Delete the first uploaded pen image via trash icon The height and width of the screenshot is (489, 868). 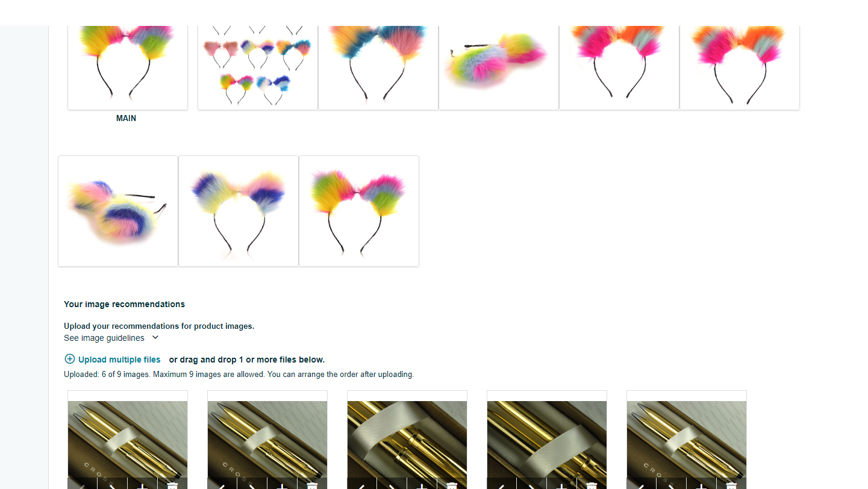point(172,484)
